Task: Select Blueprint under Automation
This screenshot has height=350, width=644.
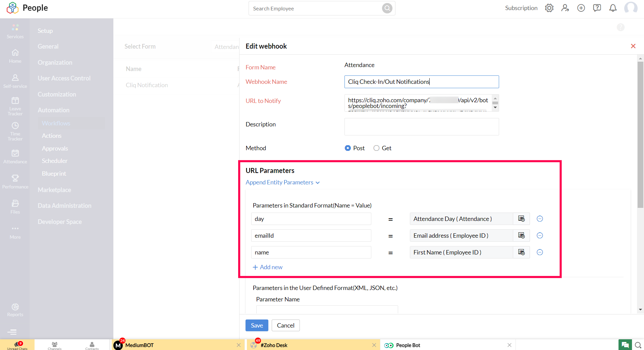Action: 54,174
